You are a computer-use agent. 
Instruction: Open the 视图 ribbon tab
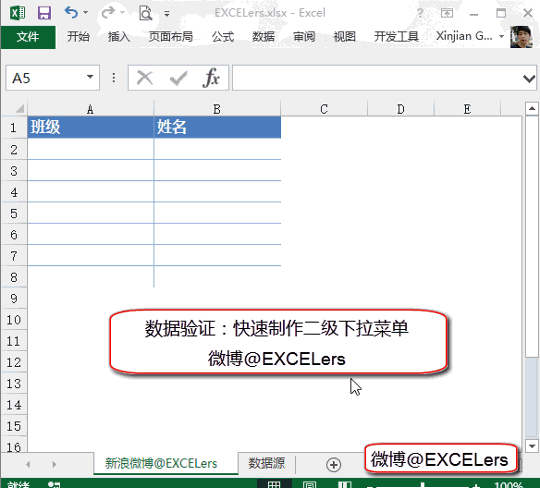pos(345,37)
